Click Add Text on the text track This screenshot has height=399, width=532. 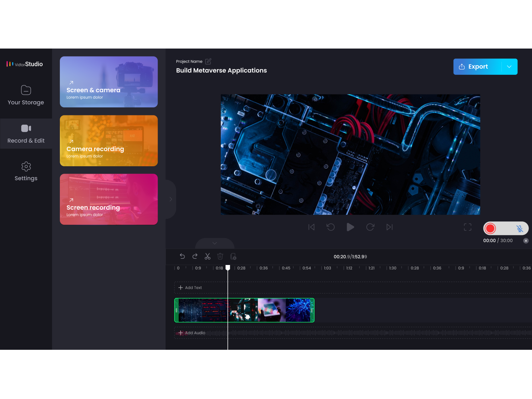(190, 287)
